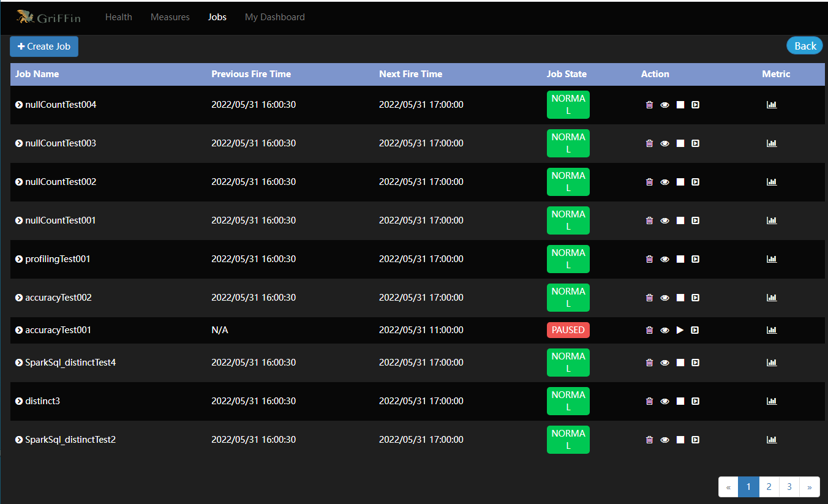Go to page 2 of jobs

point(769,487)
